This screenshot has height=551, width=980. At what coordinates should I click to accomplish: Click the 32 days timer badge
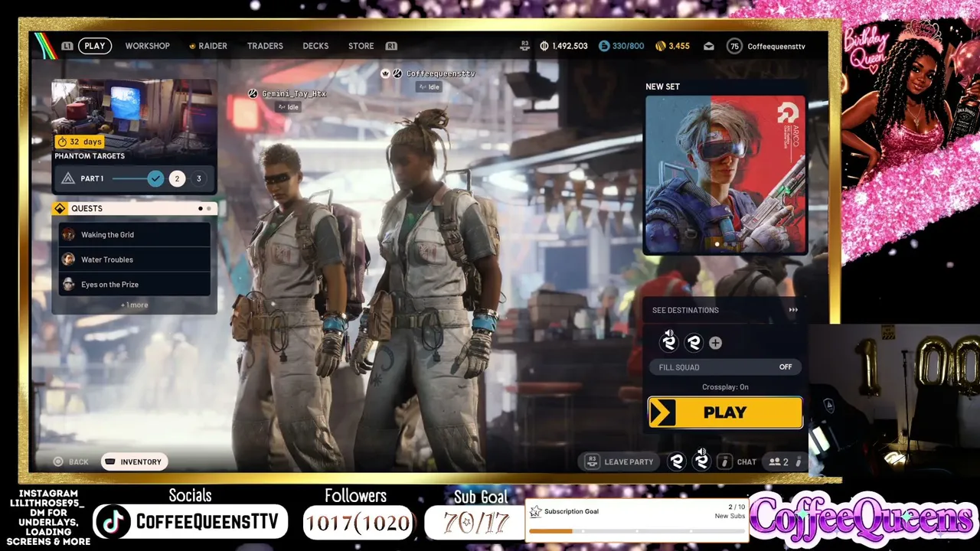(x=79, y=142)
